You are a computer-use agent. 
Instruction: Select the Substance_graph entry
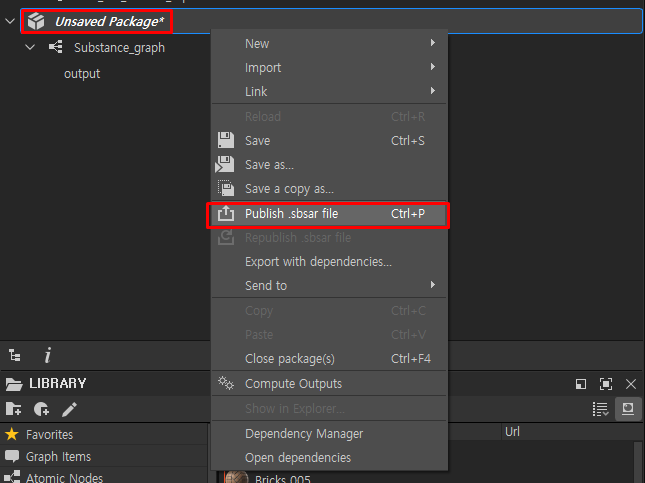(119, 48)
